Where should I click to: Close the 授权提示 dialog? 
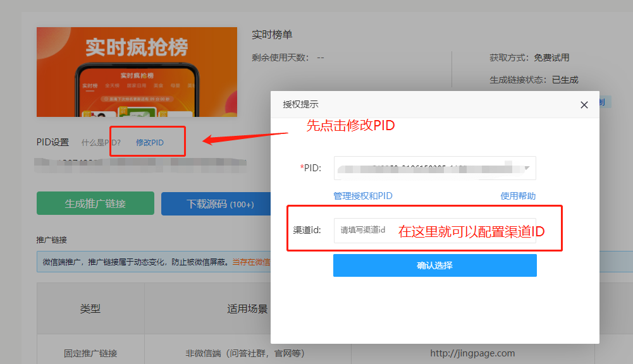pos(584,105)
